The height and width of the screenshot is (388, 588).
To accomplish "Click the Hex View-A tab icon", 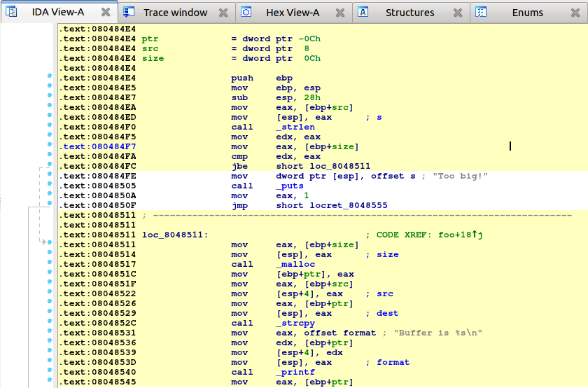I will click(246, 12).
